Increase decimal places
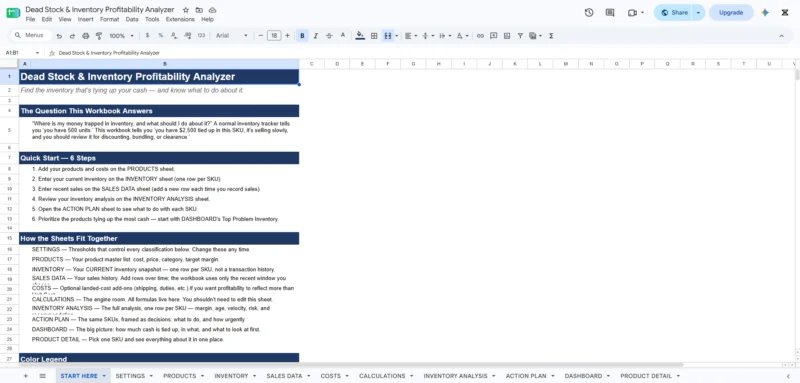 click(187, 36)
